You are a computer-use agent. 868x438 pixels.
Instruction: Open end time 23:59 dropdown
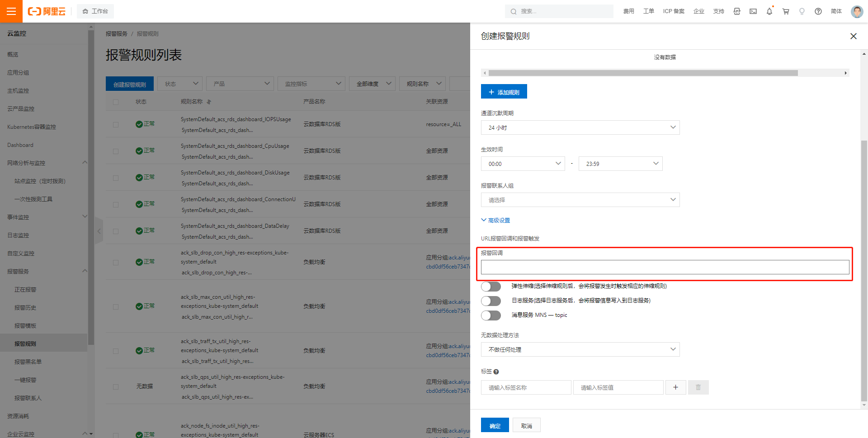[x=621, y=164]
